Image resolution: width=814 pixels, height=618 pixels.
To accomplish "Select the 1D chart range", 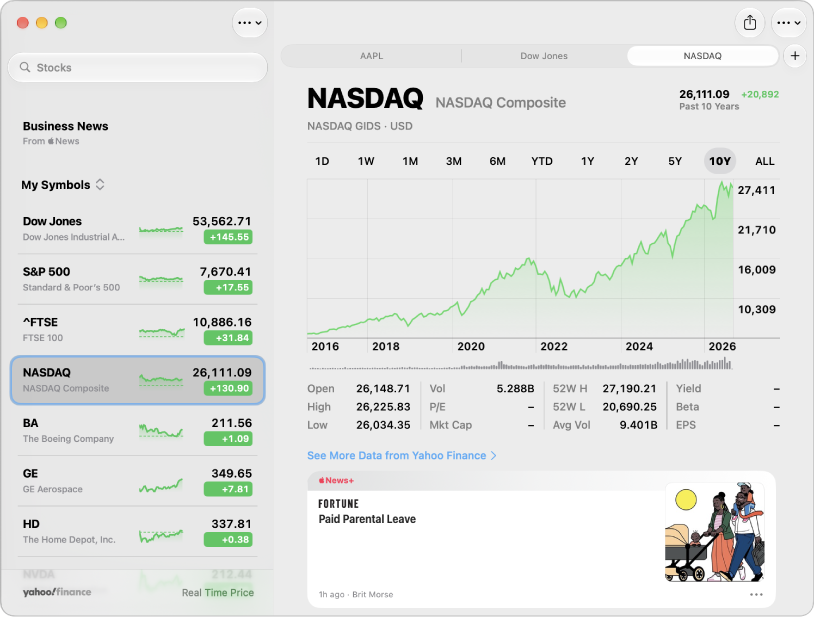I will pos(322,161).
